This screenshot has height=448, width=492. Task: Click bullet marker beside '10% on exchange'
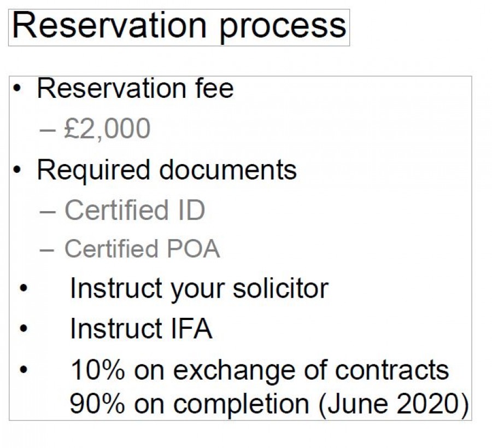(x=24, y=369)
